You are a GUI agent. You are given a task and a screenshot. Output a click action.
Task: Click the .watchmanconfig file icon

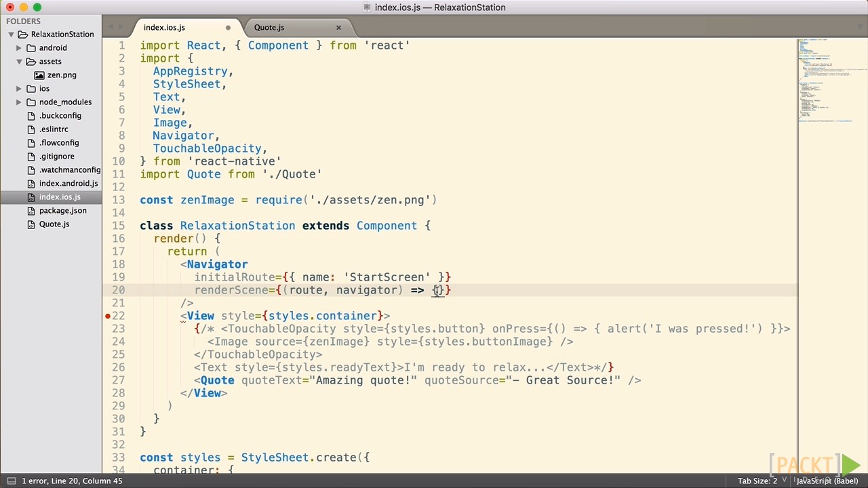tap(31, 170)
